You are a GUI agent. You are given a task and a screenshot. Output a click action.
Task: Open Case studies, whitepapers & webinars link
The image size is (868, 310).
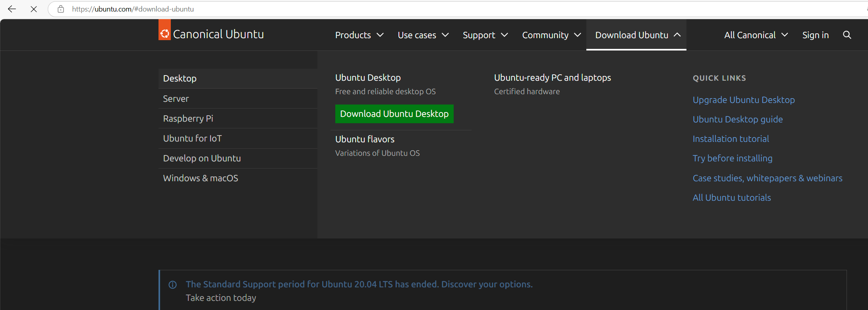coord(767,178)
